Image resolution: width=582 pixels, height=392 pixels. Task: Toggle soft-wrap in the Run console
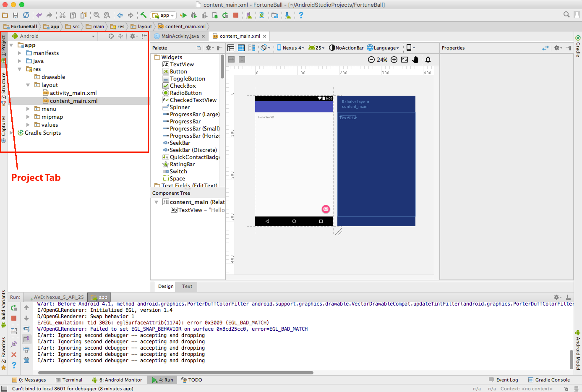[x=26, y=329]
